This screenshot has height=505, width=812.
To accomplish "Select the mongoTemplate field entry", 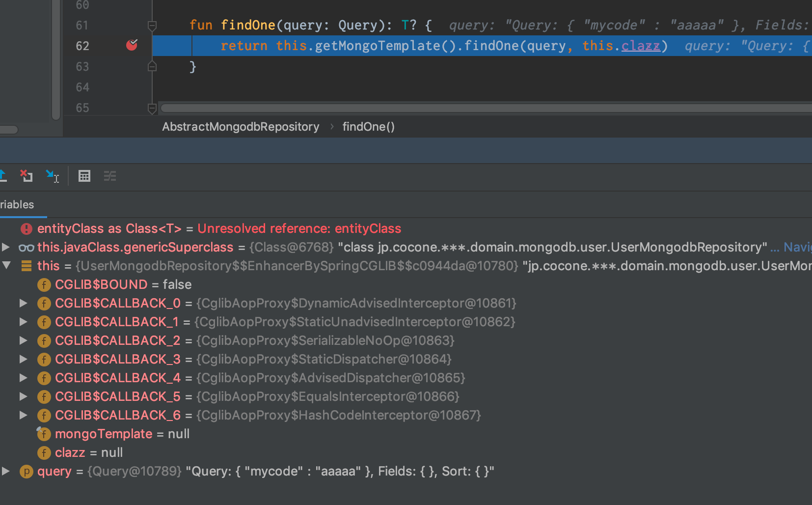I will click(x=104, y=434).
